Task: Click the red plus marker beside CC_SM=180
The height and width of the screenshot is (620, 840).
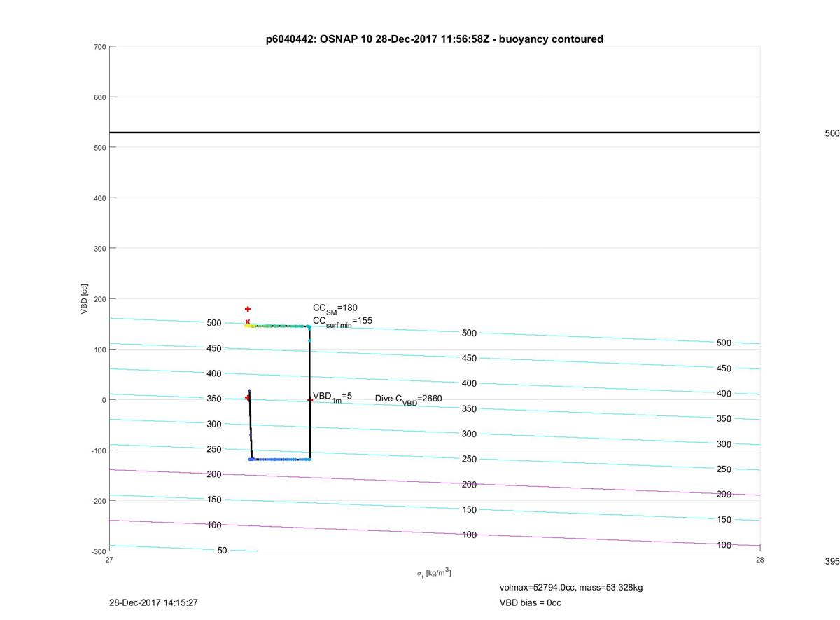Action: (x=248, y=309)
